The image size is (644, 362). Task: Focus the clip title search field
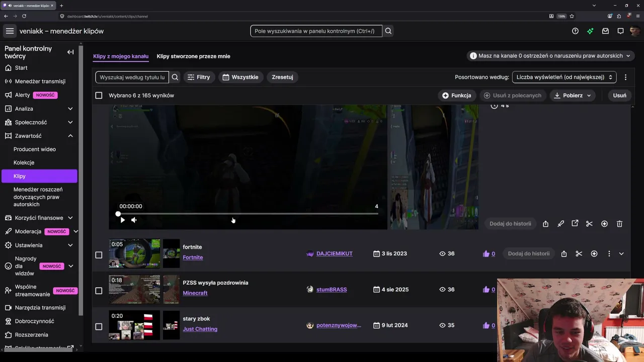132,77
